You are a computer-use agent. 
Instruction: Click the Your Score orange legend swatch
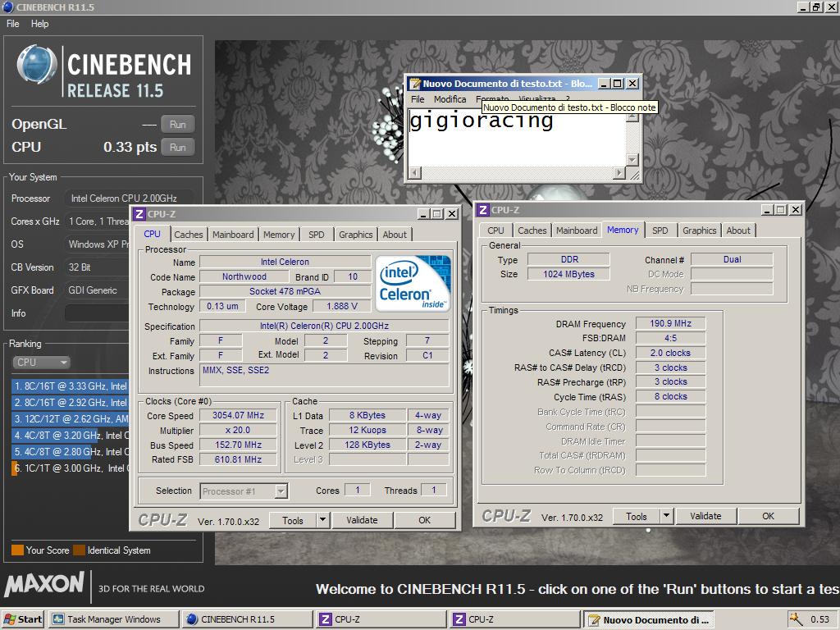click(x=18, y=550)
